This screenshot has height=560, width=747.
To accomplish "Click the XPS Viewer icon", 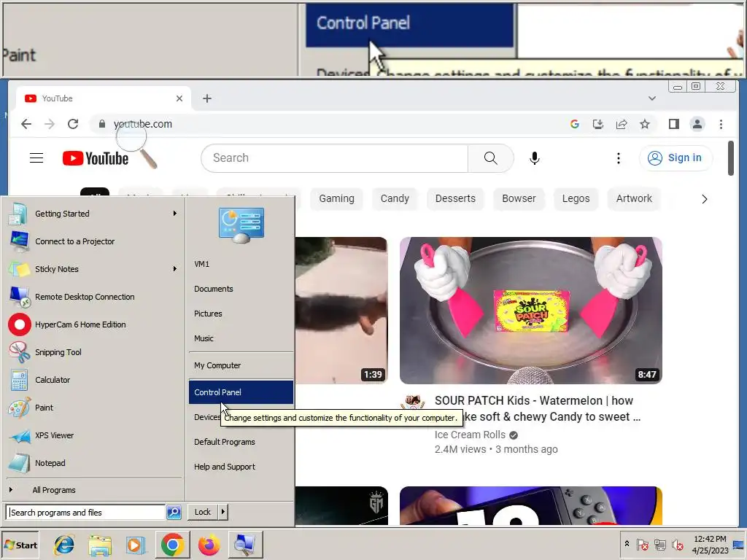I will coord(19,435).
